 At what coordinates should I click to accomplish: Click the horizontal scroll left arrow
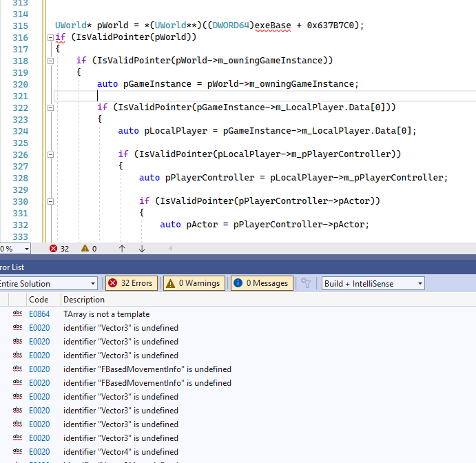coord(171,249)
